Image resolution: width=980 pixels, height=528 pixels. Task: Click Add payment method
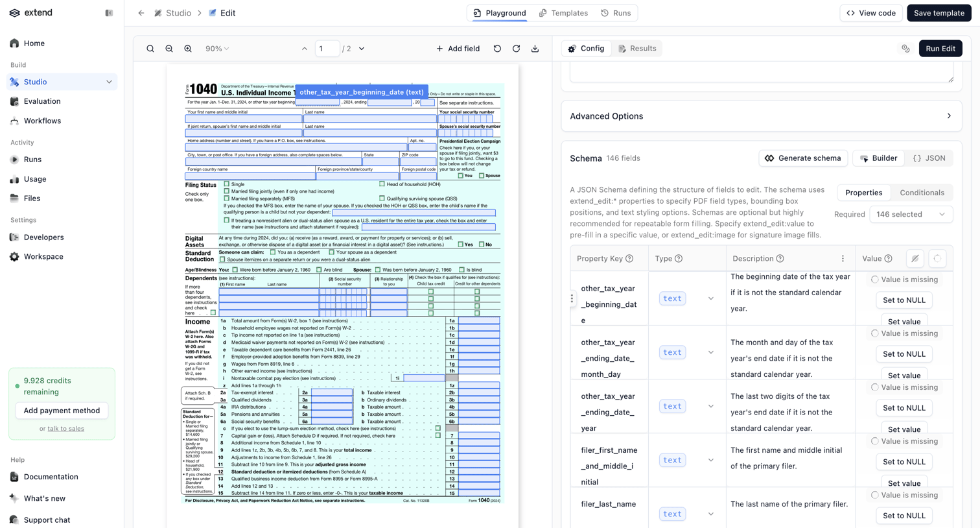click(x=62, y=411)
